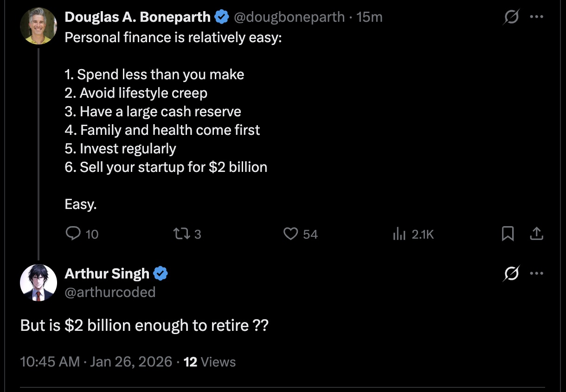Click Arthur's reply text about $2 billion
This screenshot has height=392, width=566.
144,326
